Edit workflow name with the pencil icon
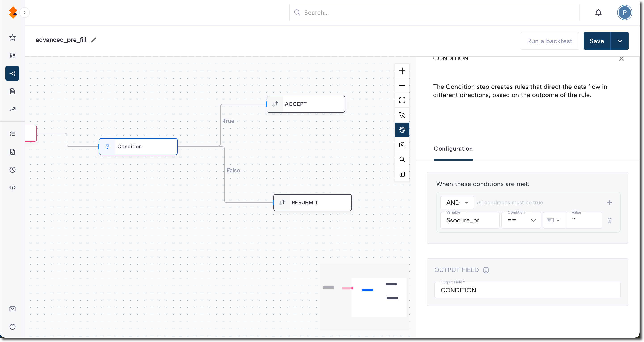Image resolution: width=644 pixels, height=342 pixels. coord(93,40)
